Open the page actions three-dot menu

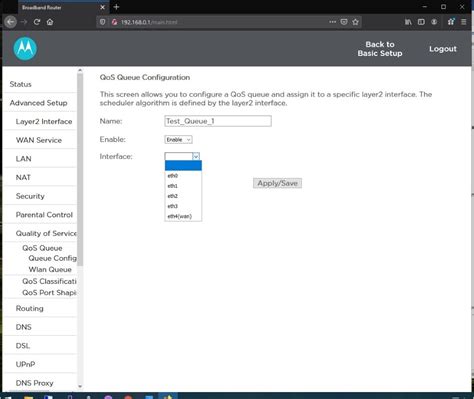click(332, 22)
